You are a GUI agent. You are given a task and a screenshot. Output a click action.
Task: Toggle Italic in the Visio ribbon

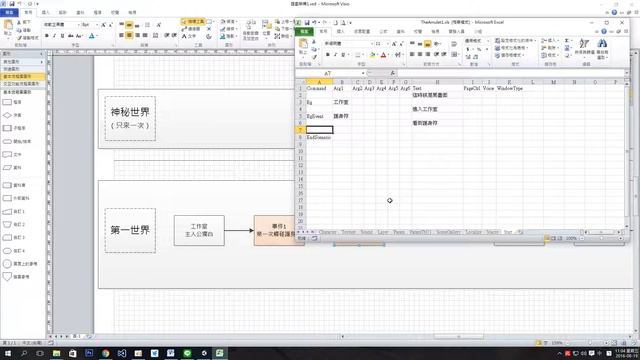54,36
